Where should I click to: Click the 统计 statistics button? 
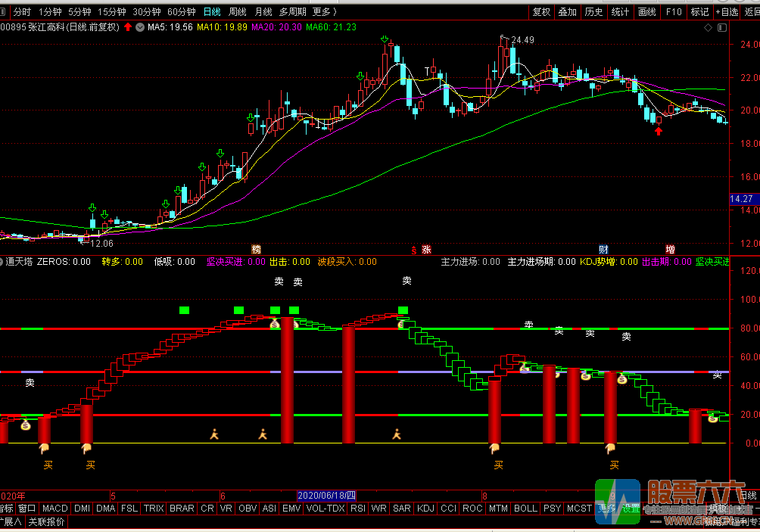coord(620,12)
